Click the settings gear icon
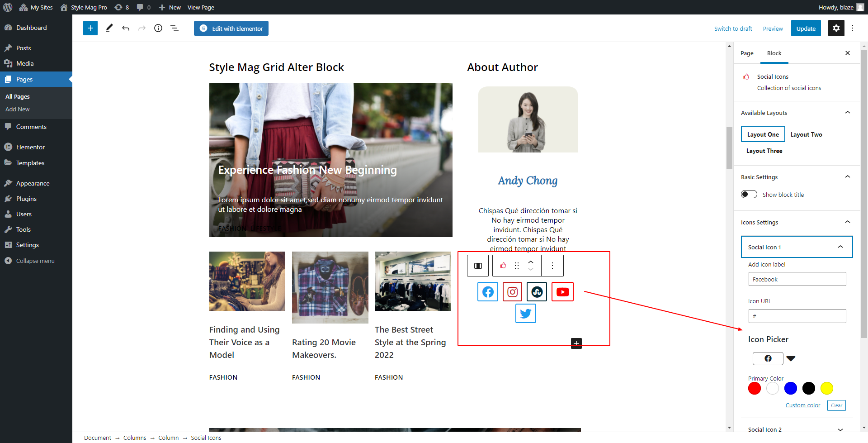Screen dimensions: 868x443 (x=836, y=29)
